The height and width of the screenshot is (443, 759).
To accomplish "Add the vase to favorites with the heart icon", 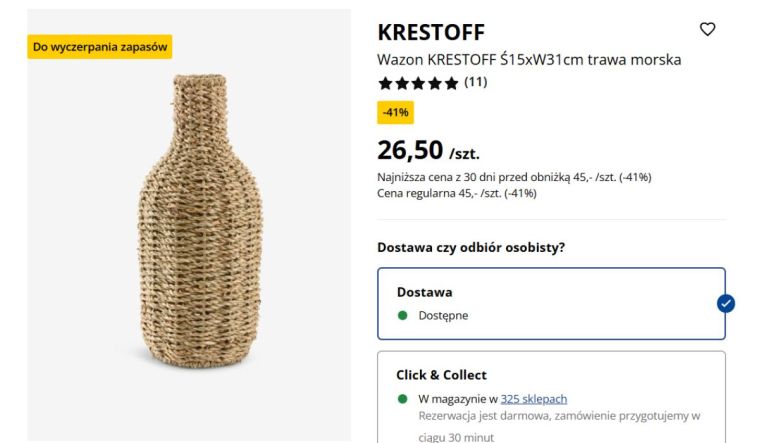I will [x=707, y=30].
